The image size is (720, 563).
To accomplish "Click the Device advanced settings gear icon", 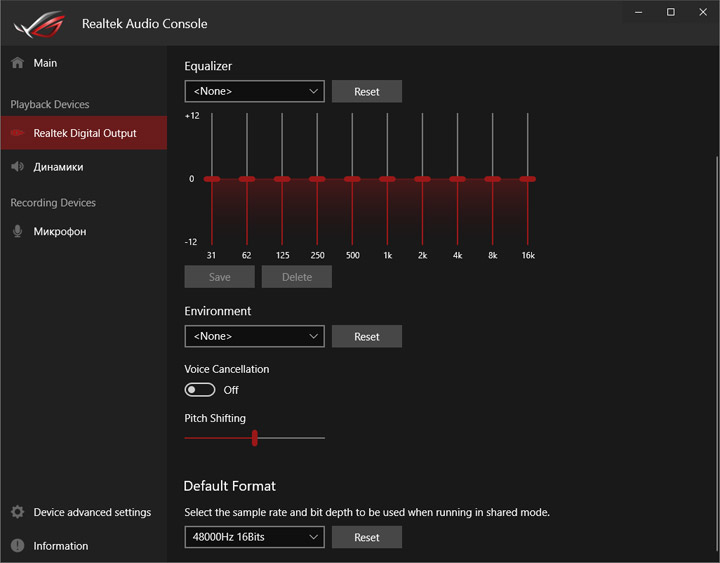I will (x=17, y=512).
